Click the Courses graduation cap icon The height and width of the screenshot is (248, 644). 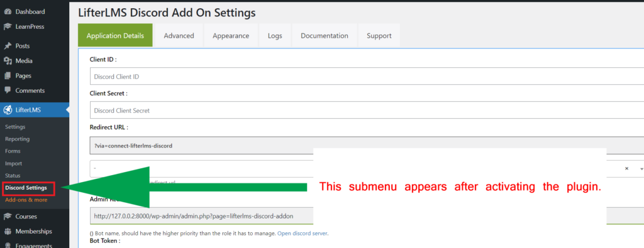(8, 217)
